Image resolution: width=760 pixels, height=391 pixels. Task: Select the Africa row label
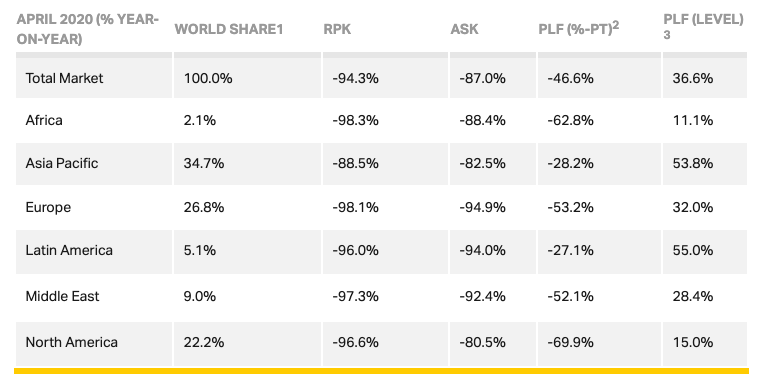pyautogui.click(x=44, y=120)
